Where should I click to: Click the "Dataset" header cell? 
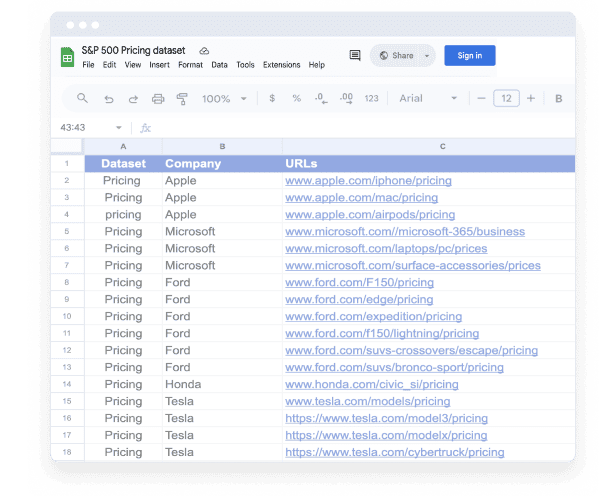point(124,164)
